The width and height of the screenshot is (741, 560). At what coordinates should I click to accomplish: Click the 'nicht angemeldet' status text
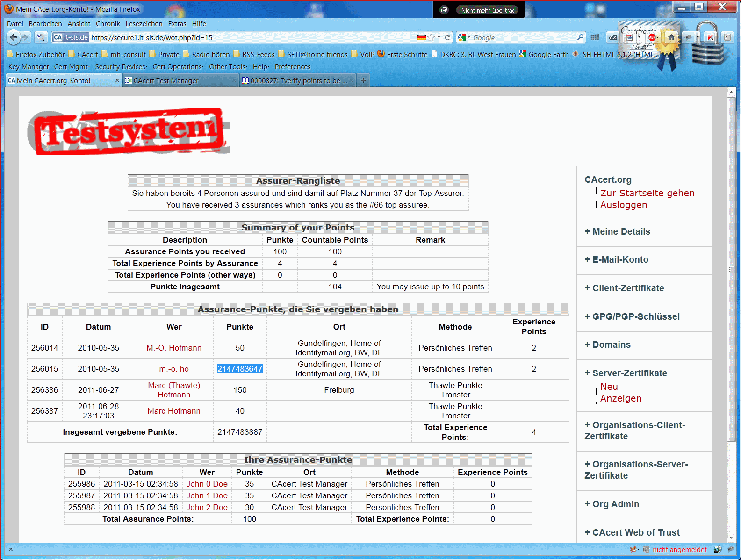pyautogui.click(x=679, y=550)
